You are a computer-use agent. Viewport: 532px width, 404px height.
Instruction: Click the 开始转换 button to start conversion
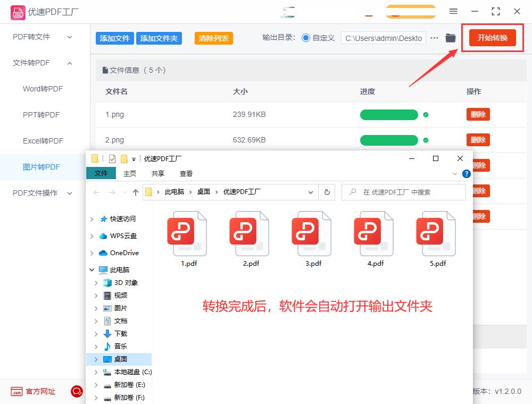click(492, 38)
